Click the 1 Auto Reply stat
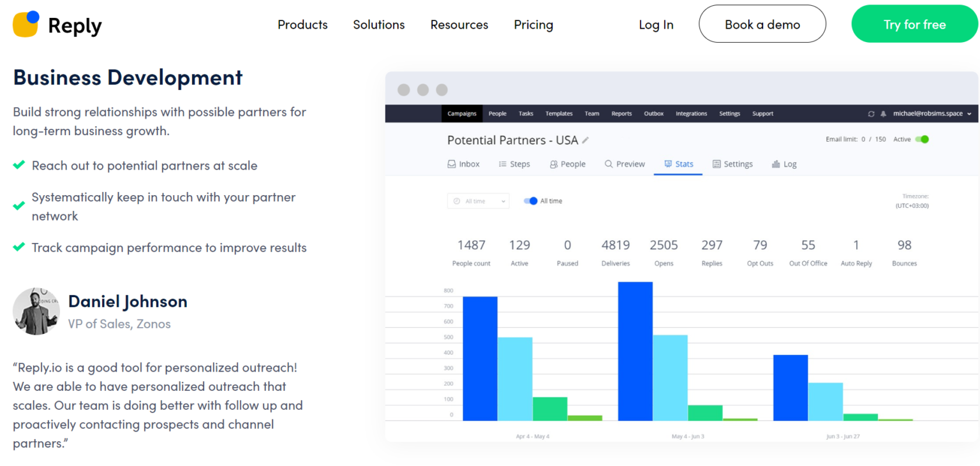 click(856, 252)
